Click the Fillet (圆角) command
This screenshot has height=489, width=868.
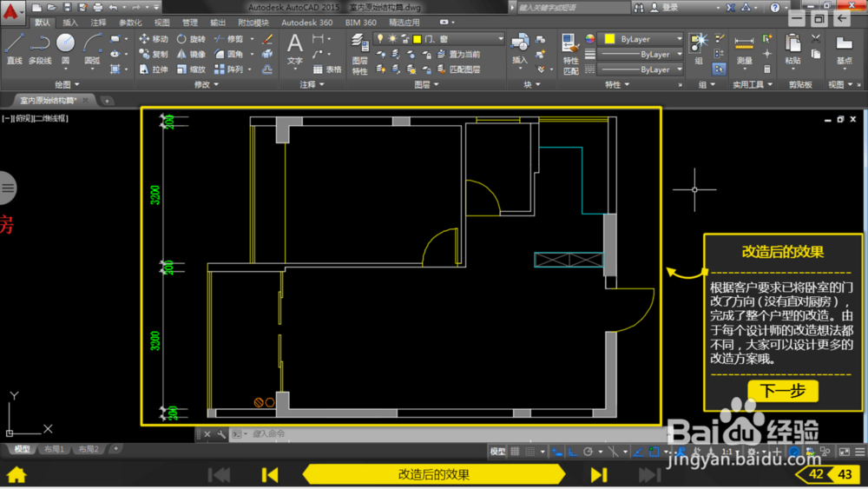coord(228,54)
